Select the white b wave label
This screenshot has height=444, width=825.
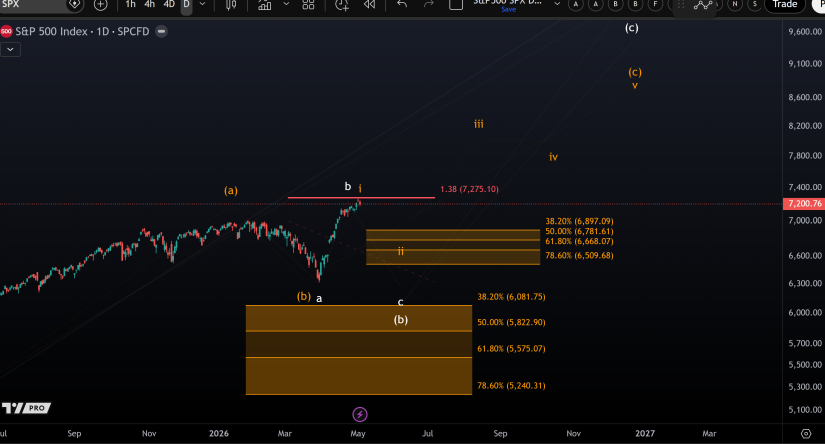[x=348, y=186]
